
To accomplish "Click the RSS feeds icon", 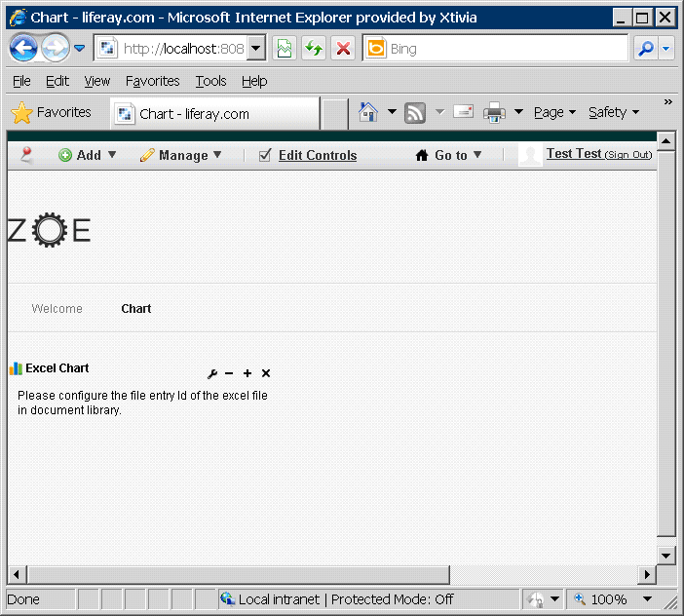I will pyautogui.click(x=415, y=113).
